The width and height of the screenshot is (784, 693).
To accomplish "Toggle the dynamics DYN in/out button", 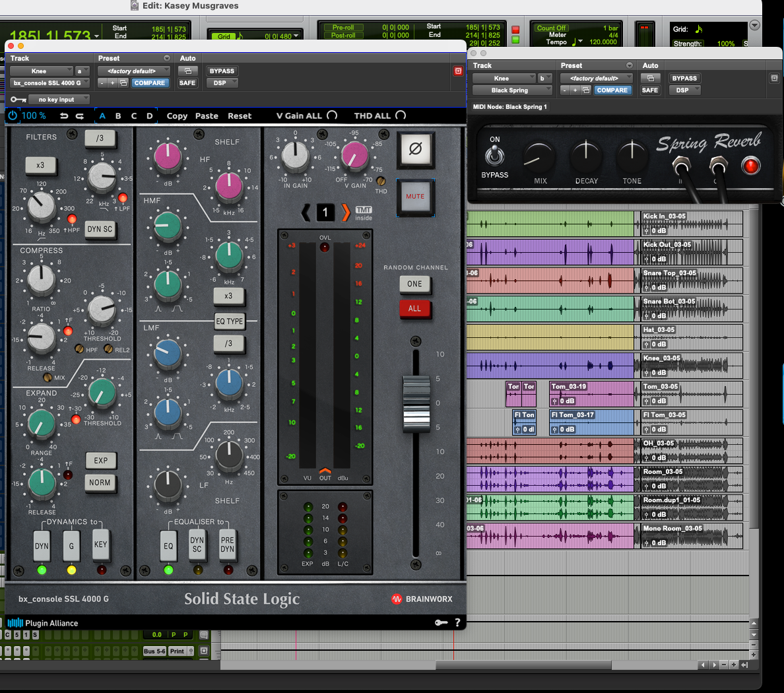I will pyautogui.click(x=42, y=546).
